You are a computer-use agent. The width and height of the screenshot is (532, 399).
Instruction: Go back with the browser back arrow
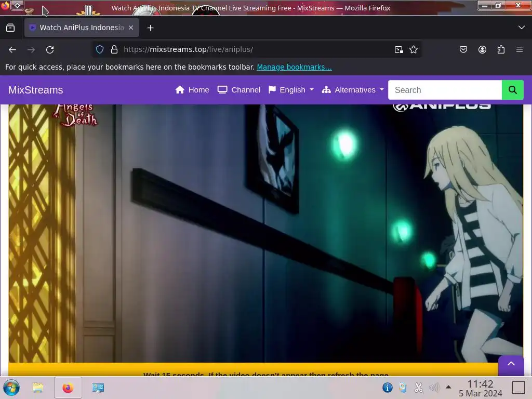(12, 50)
